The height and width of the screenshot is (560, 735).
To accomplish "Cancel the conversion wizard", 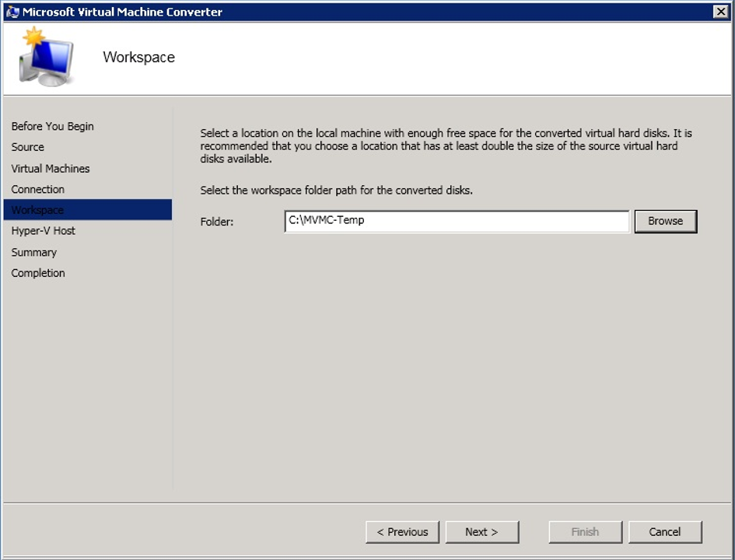I will [x=665, y=532].
